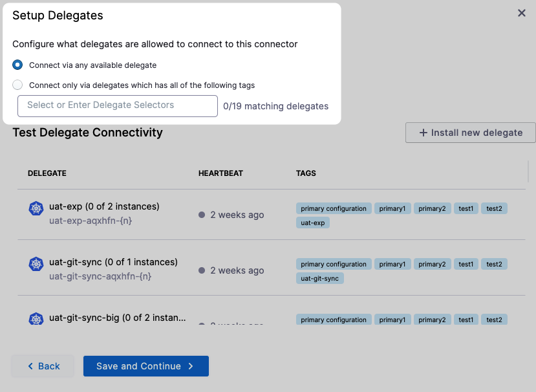Click the uat-git-sync-big Kubernetes delegate icon
This screenshot has width=536, height=392.
(36, 319)
